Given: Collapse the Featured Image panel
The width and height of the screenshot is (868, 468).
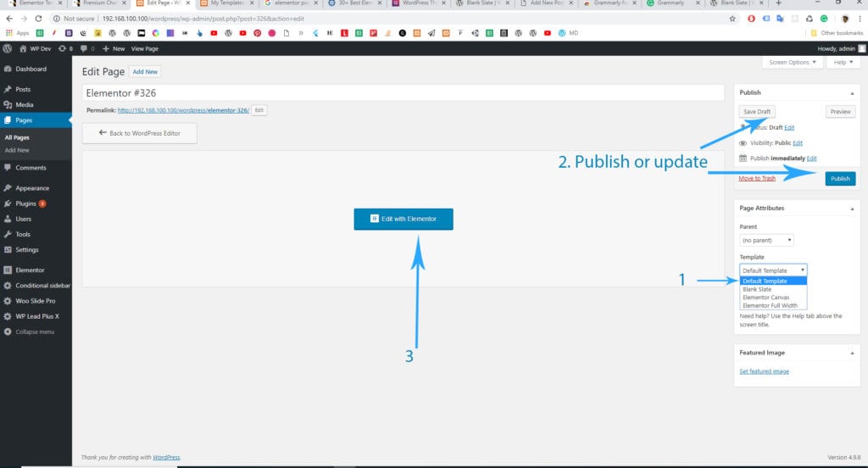Looking at the screenshot, I should pyautogui.click(x=852, y=354).
